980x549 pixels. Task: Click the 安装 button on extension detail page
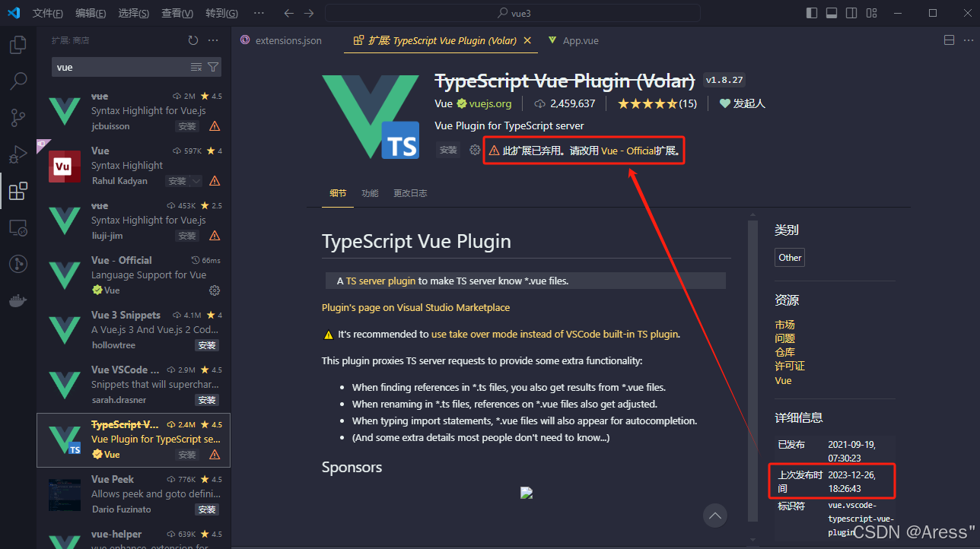tap(448, 151)
